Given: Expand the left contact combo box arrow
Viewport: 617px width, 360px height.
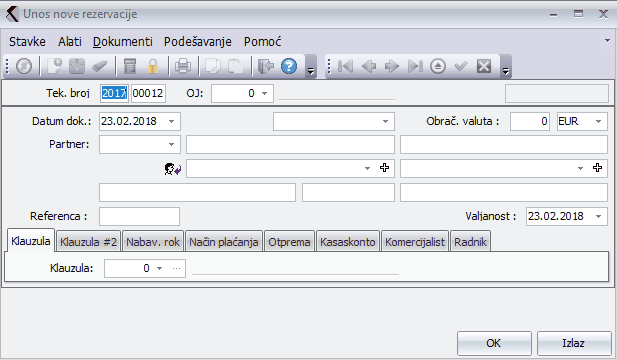Looking at the screenshot, I should tap(367, 168).
